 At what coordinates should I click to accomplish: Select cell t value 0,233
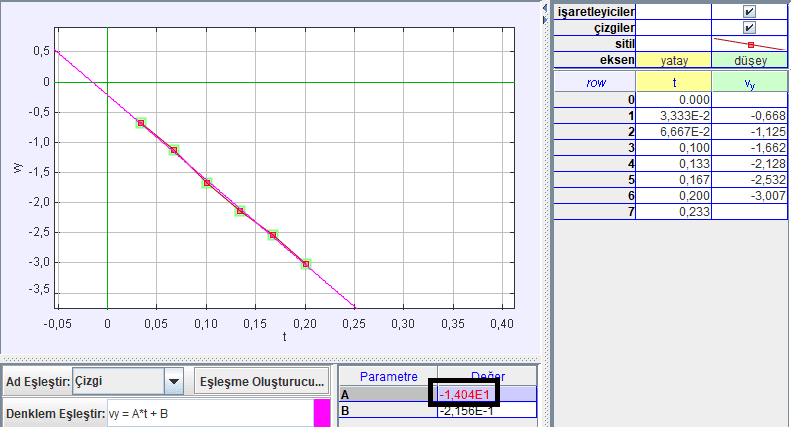pos(673,211)
